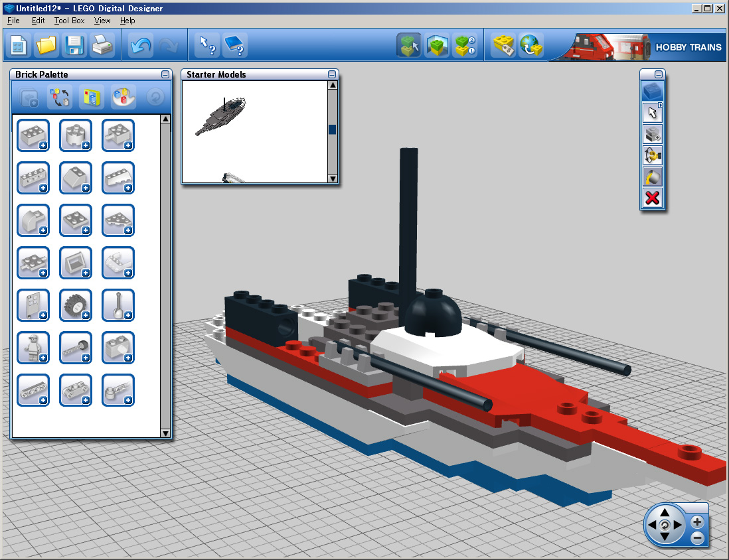Open the Help menu
This screenshot has width=729, height=560.
pyautogui.click(x=127, y=21)
